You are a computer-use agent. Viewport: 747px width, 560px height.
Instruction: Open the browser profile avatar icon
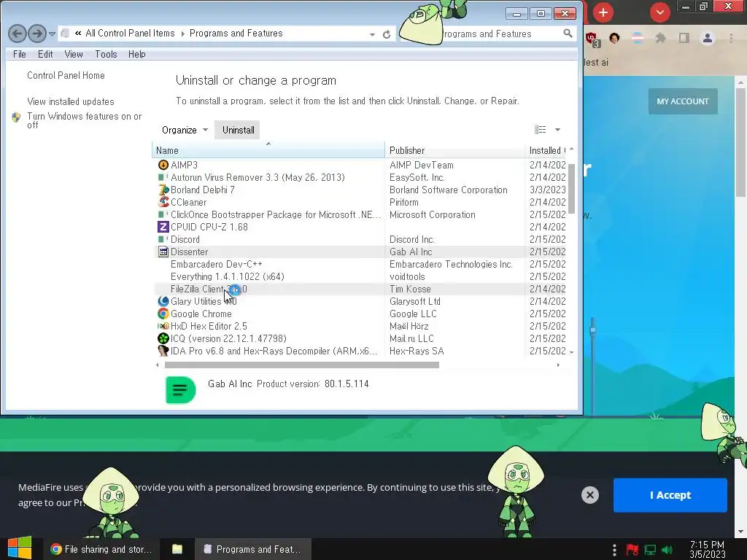point(708,38)
